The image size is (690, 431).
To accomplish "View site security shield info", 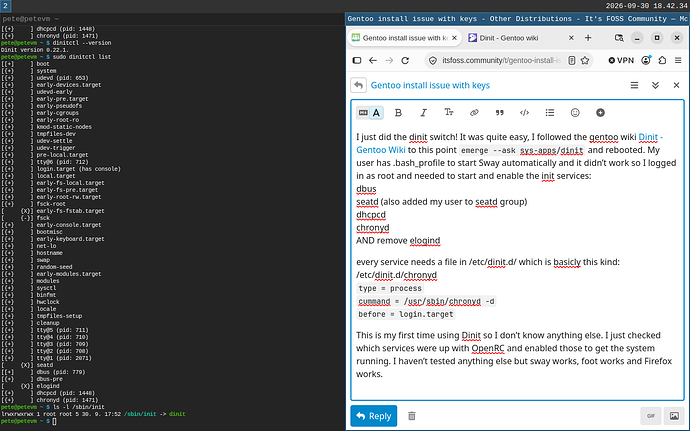I will pyautogui.click(x=433, y=60).
